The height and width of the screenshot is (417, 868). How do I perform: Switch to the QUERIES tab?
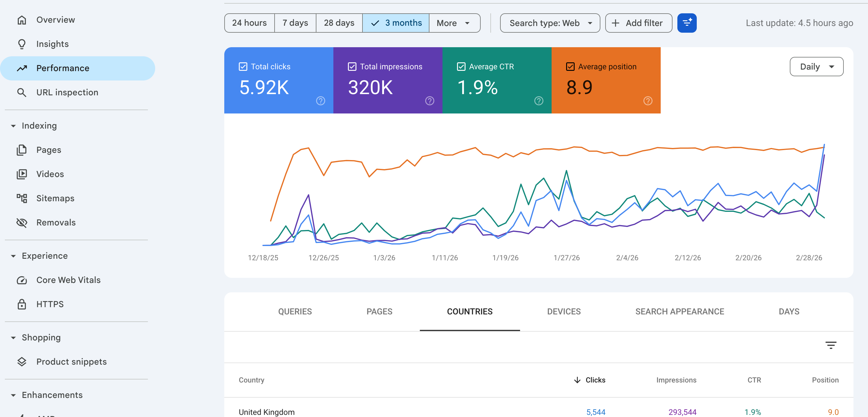(295, 311)
